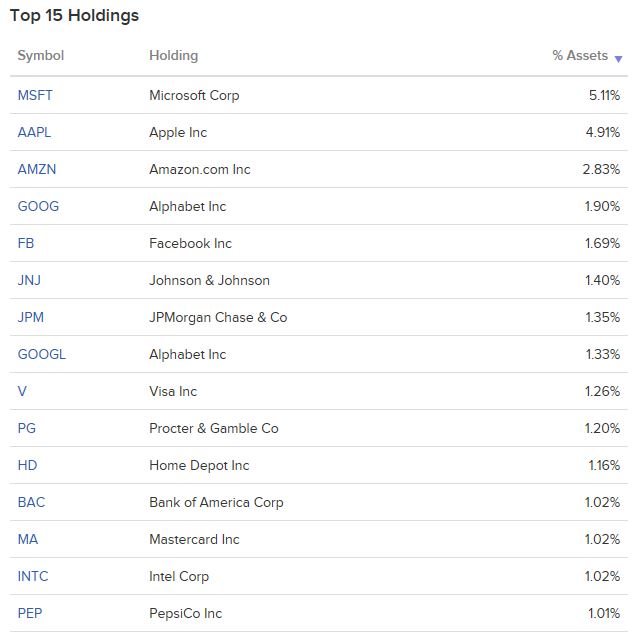Open the MA symbol link
Viewport: 640px width, 636px height.
pos(28,539)
